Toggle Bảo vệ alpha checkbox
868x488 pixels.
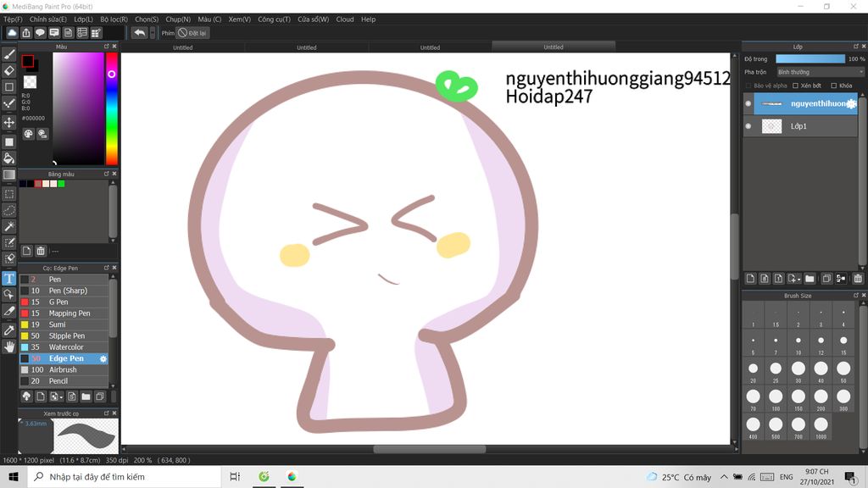748,86
